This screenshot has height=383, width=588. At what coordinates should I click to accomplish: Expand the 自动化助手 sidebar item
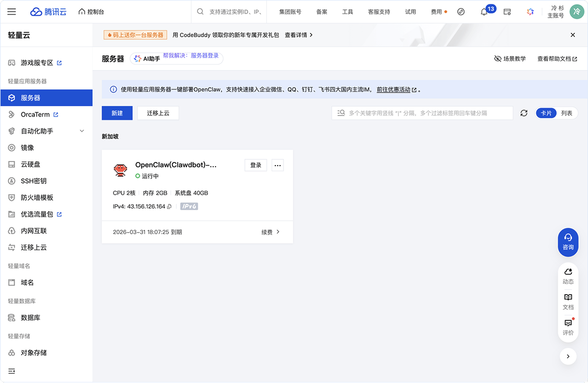tap(82, 131)
